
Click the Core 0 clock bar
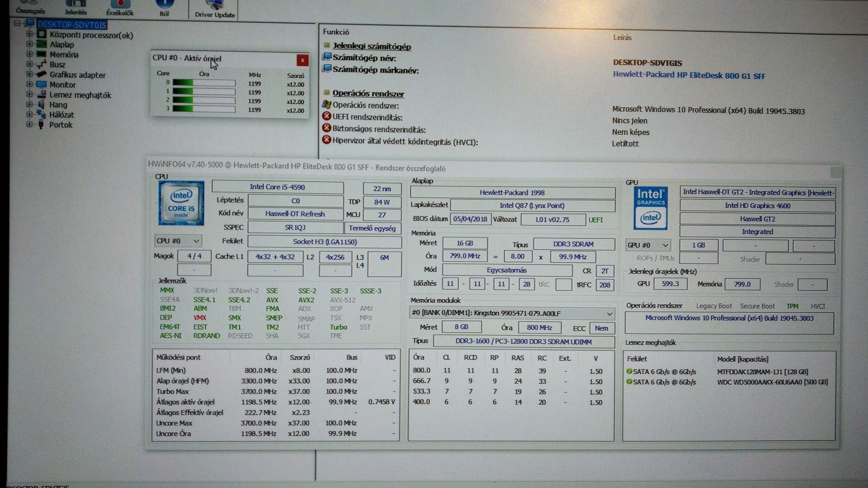point(204,83)
